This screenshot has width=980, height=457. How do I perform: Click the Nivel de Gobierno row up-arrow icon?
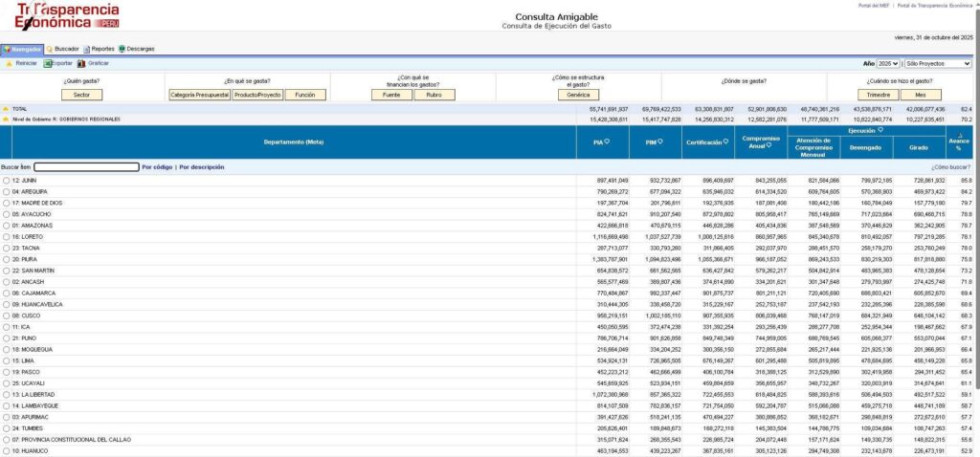6,120
